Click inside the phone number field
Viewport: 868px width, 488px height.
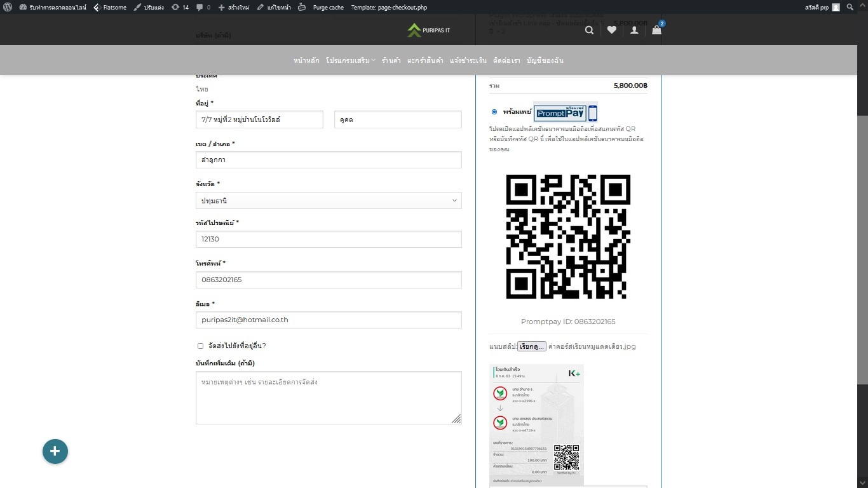coord(329,280)
